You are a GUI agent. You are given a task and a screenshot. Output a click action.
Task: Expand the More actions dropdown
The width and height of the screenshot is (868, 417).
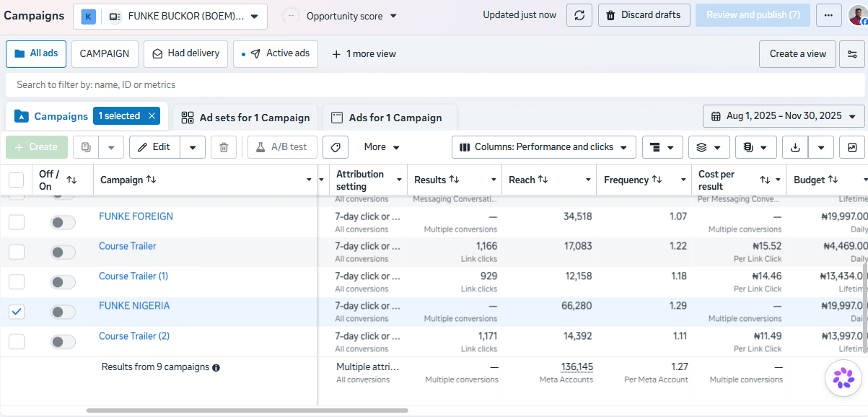[x=382, y=147]
